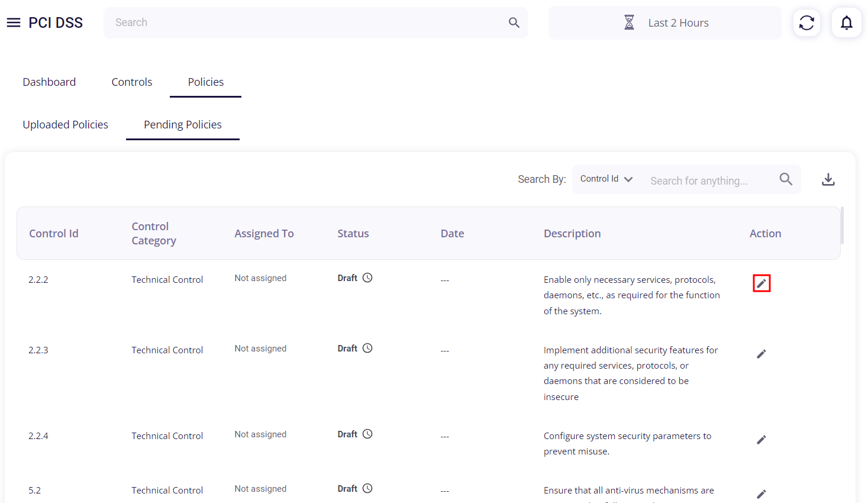Click the Description column header
This screenshot has width=868, height=503.
572,233
